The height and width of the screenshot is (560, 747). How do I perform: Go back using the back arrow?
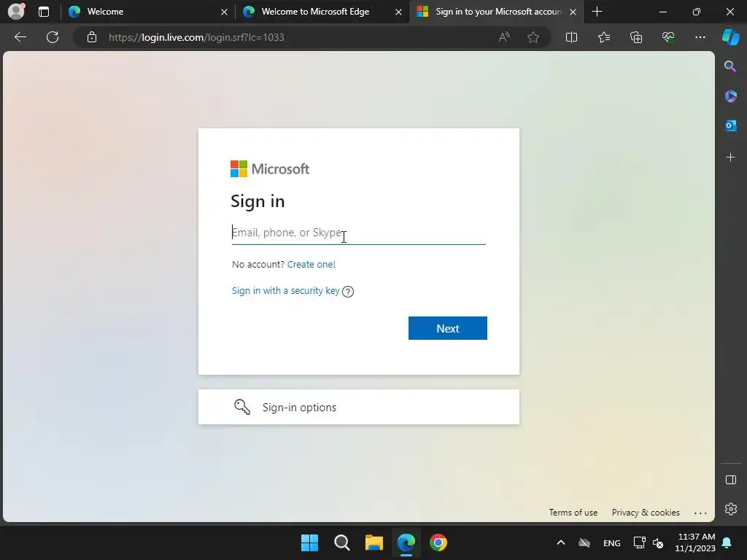[x=20, y=37]
